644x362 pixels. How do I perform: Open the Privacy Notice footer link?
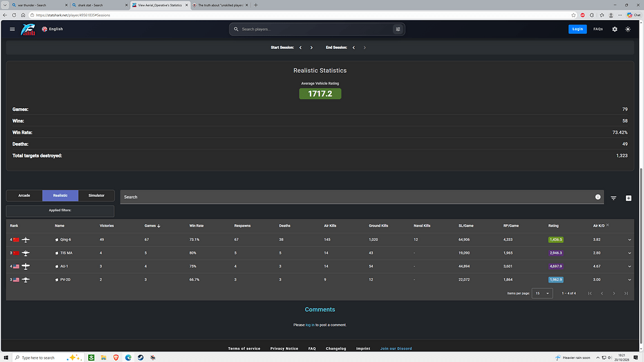click(x=284, y=348)
